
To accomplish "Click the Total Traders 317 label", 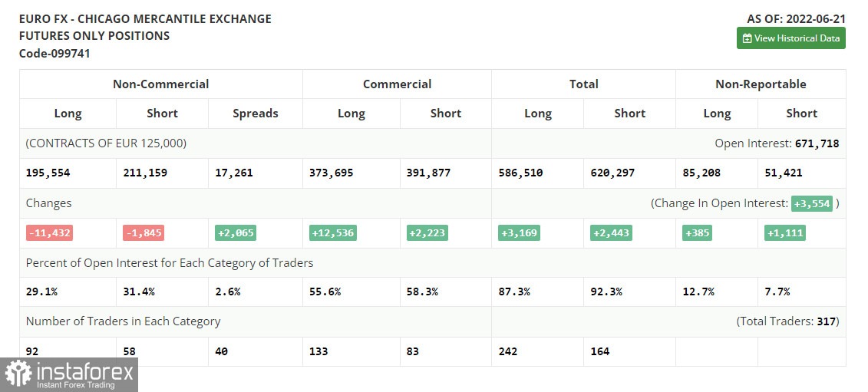I will [x=787, y=321].
